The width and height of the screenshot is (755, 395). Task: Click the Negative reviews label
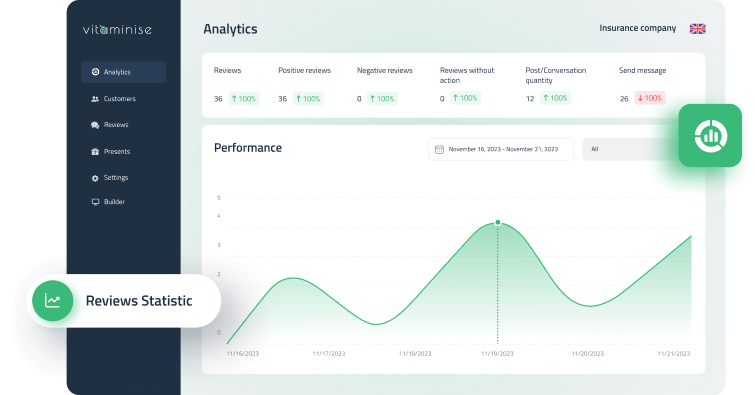[385, 70]
